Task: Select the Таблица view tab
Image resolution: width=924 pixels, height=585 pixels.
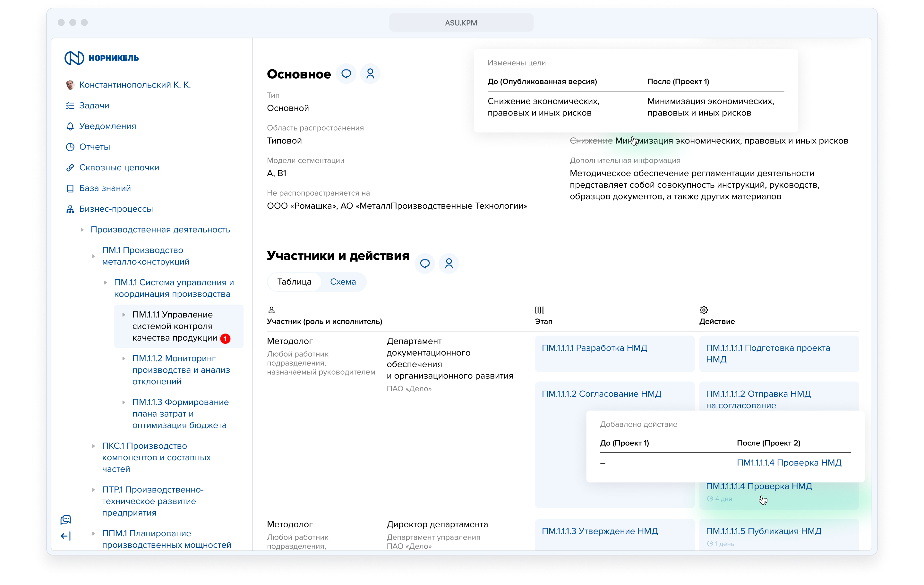Action: 294,282
